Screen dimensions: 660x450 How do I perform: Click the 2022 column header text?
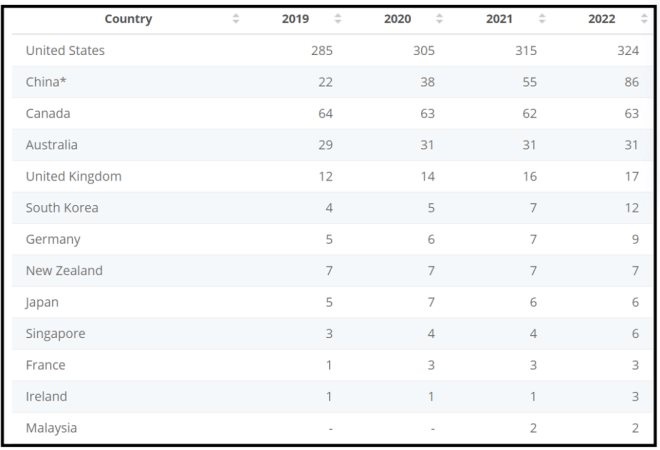point(602,19)
